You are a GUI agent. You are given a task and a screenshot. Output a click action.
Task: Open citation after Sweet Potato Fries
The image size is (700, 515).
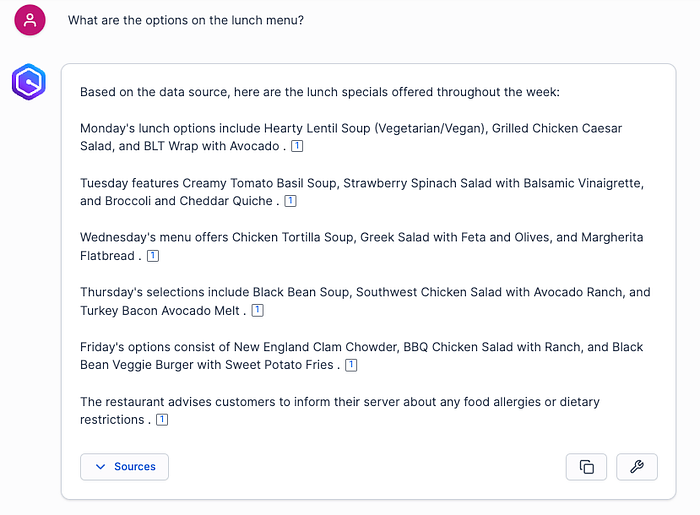coord(351,365)
